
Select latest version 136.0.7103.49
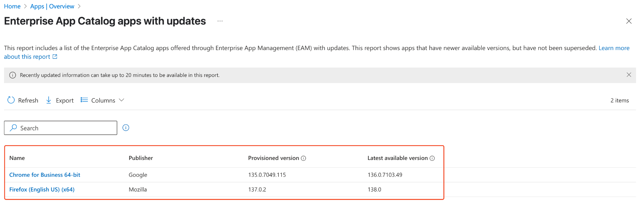[385, 175]
